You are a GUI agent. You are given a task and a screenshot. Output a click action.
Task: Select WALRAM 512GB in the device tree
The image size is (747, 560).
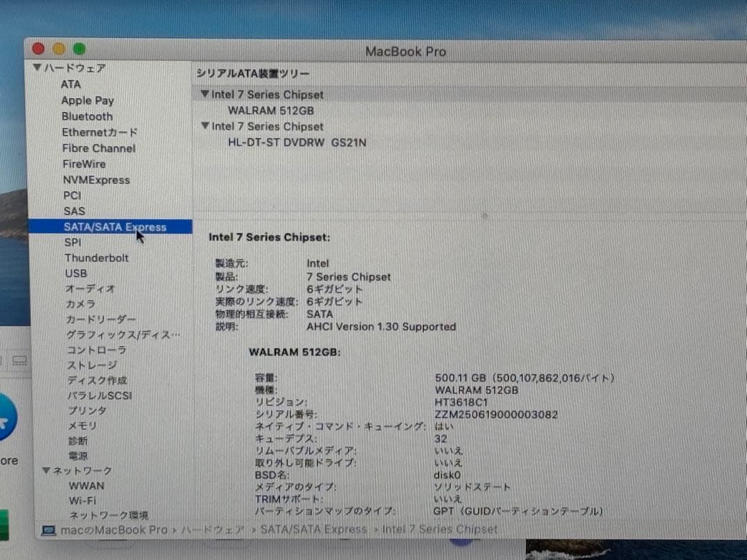click(x=270, y=110)
